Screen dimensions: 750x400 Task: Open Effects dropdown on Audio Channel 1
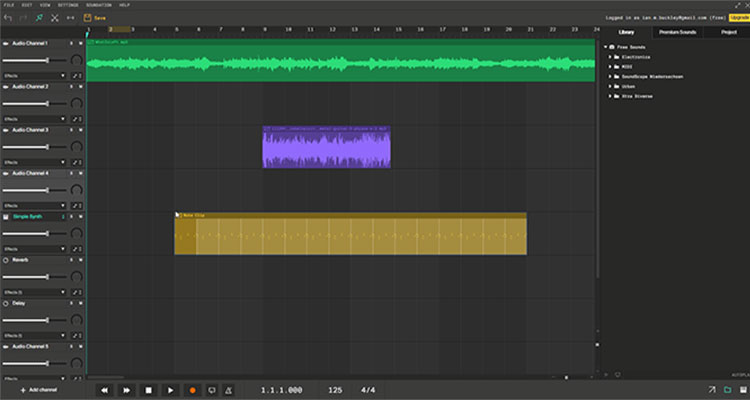[34, 76]
